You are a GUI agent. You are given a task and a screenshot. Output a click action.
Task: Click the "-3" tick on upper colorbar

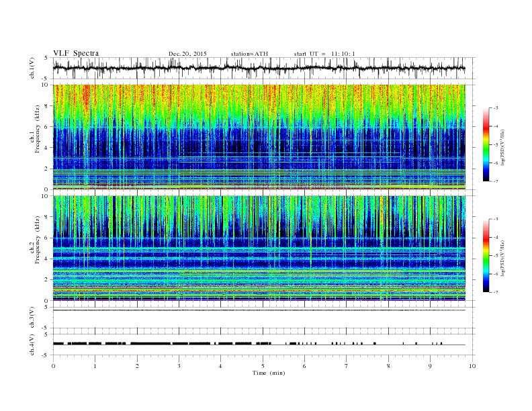(x=495, y=108)
